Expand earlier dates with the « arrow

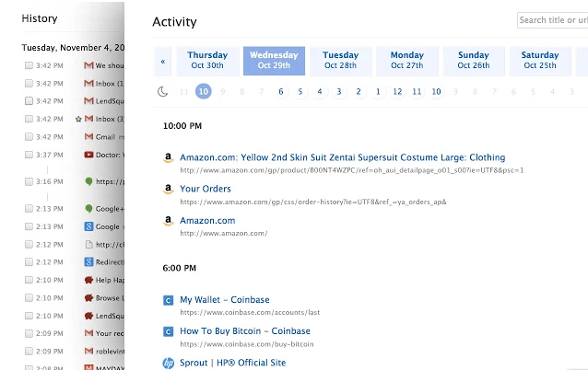(x=164, y=62)
